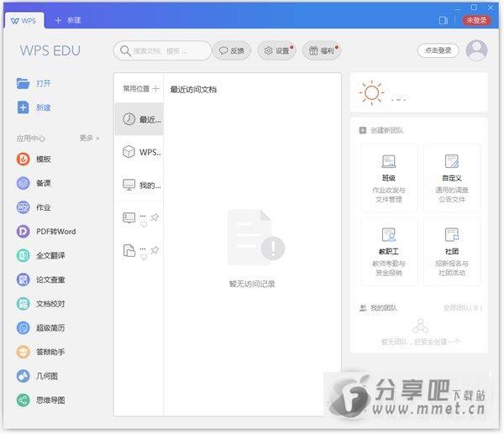Click the empty team icon under 我的团队
Image resolution: width=504 pixels, height=434 pixels.
pos(421,326)
